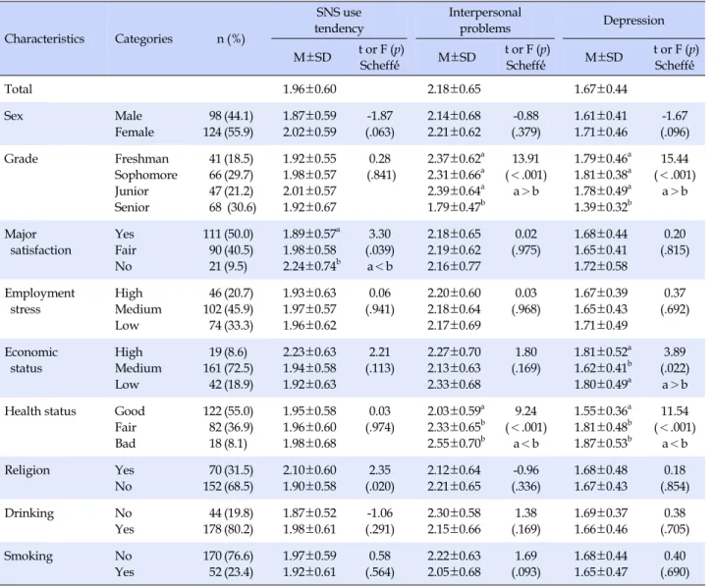Click the 'Sex' characteristic label
This screenshot has width=714, height=588.
[13, 116]
